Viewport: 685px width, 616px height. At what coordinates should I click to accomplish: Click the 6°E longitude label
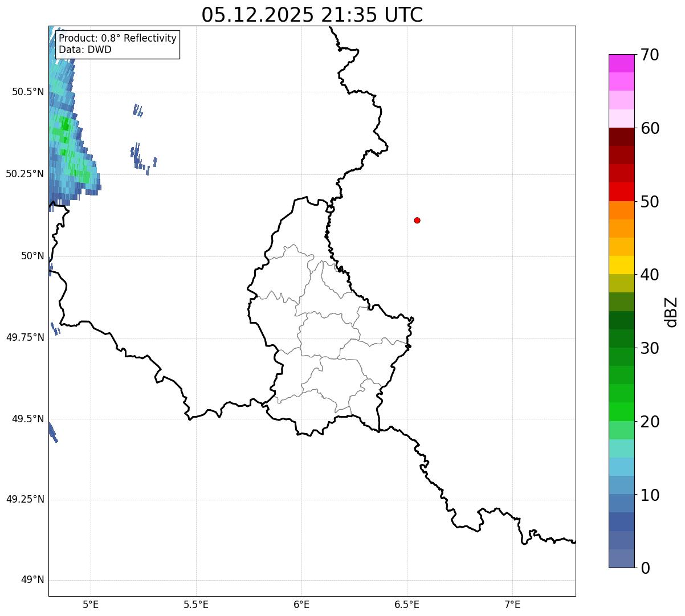pyautogui.click(x=302, y=605)
